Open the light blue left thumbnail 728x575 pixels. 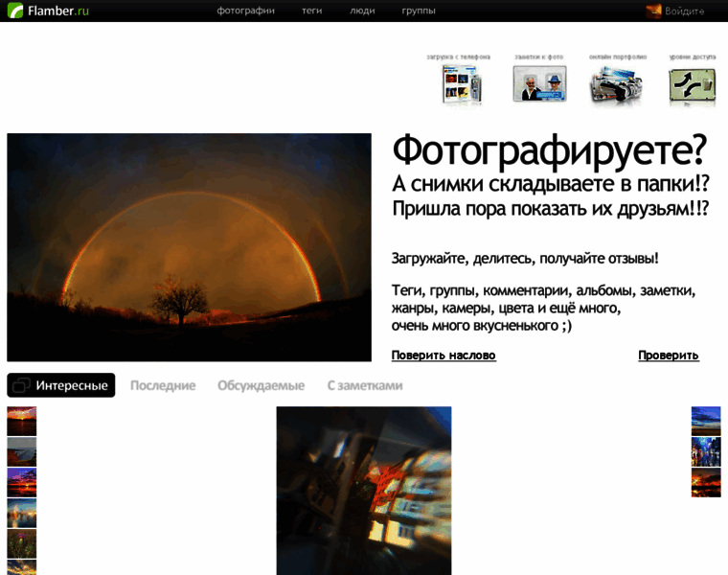[22, 513]
